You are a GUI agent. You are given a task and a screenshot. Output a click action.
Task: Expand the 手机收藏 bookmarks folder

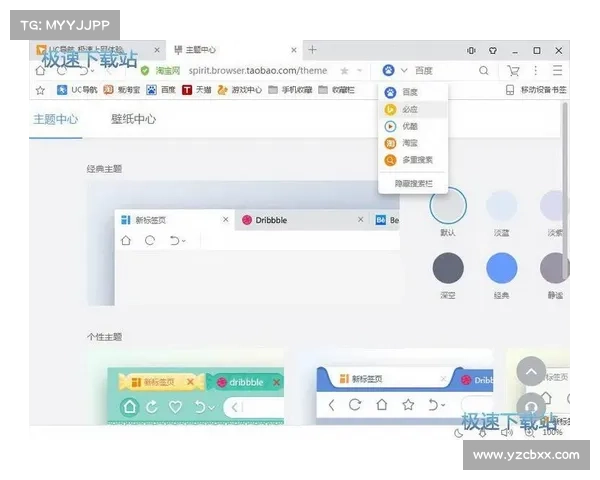click(x=290, y=90)
